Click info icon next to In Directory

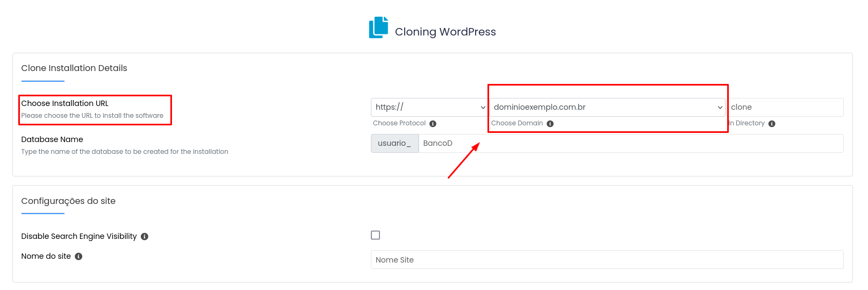(x=772, y=124)
